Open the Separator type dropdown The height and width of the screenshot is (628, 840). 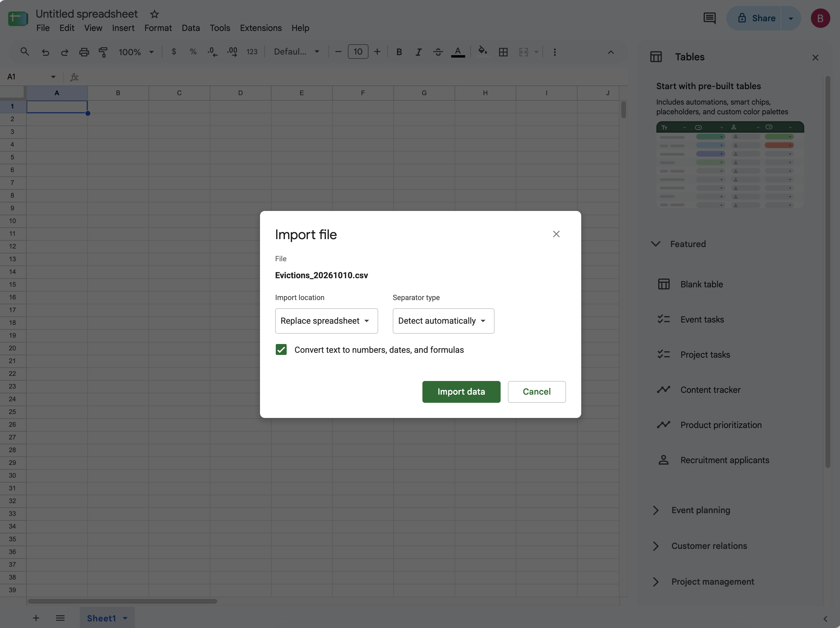443,321
